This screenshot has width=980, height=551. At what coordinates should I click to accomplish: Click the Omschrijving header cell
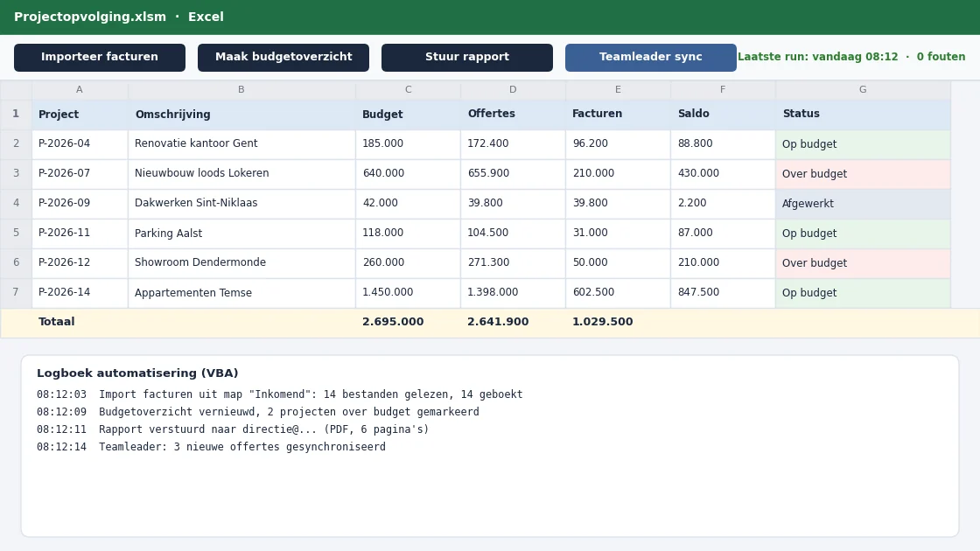coord(241,114)
